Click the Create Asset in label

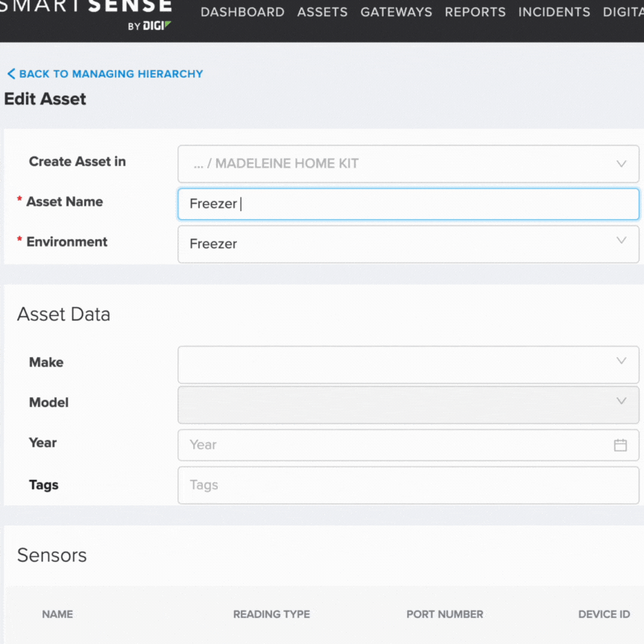point(78,162)
